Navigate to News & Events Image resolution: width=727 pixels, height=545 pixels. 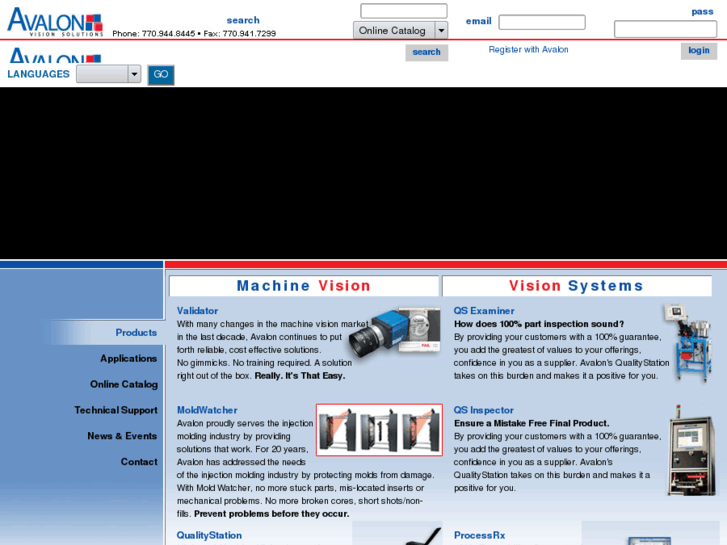point(122,436)
